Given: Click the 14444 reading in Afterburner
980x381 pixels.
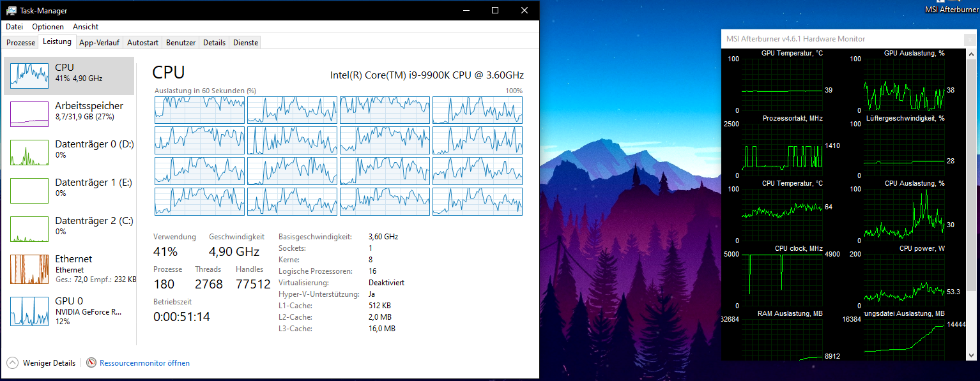Looking at the screenshot, I should pyautogui.click(x=956, y=324).
